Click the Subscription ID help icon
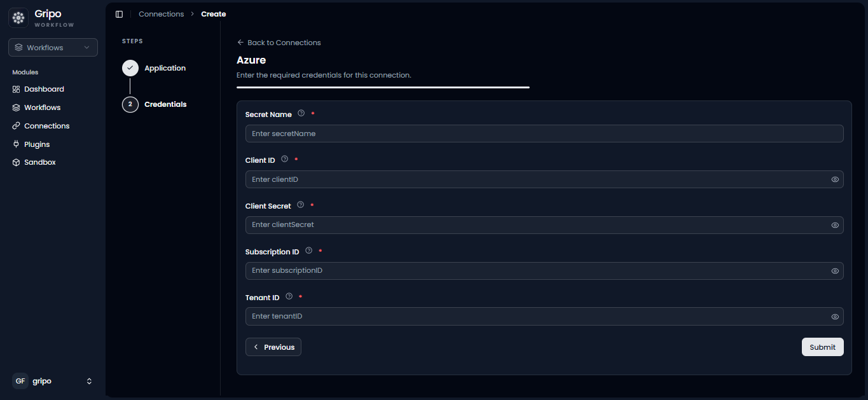Screen dimensions: 868x400 [x=309, y=251]
